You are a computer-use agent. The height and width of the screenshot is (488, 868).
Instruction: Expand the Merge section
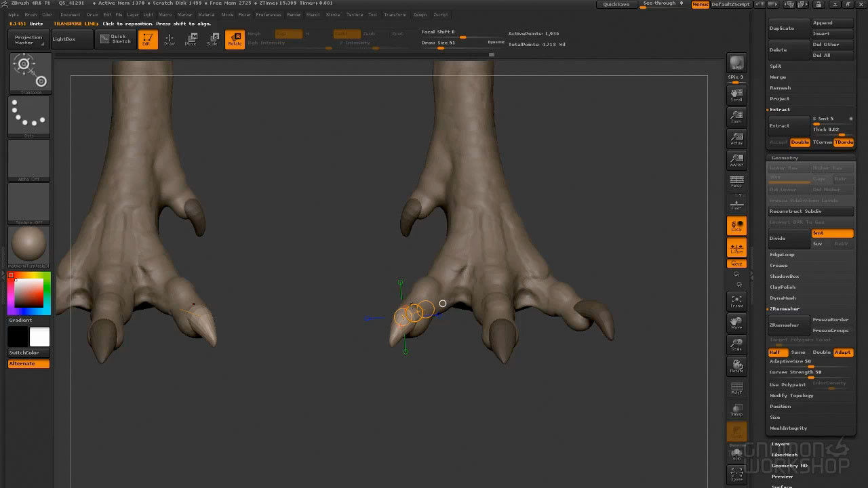tap(778, 77)
